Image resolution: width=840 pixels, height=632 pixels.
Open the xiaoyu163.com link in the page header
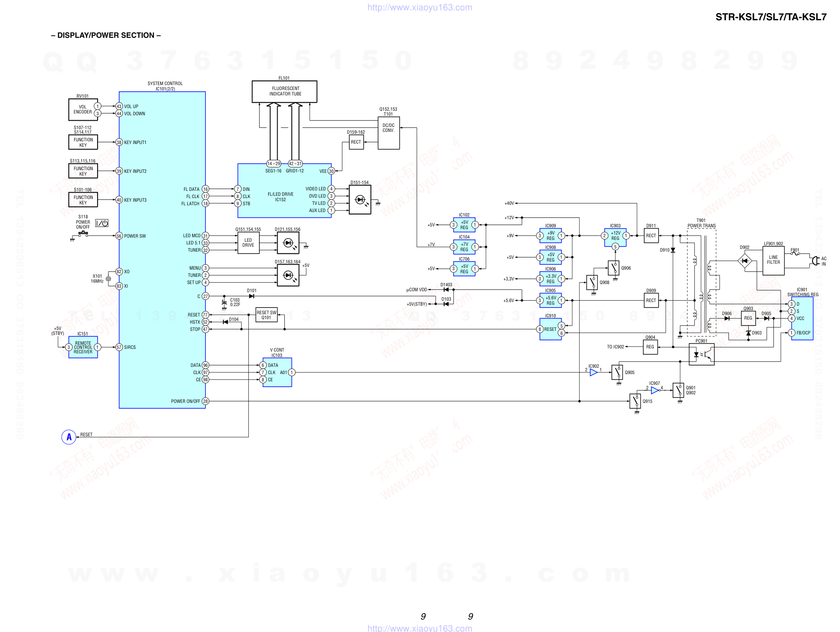(x=420, y=7)
